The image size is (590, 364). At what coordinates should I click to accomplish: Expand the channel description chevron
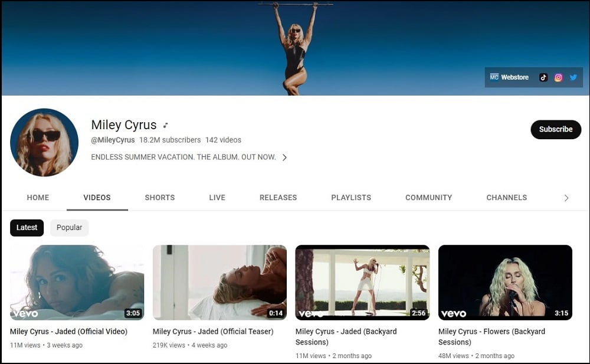pos(284,158)
